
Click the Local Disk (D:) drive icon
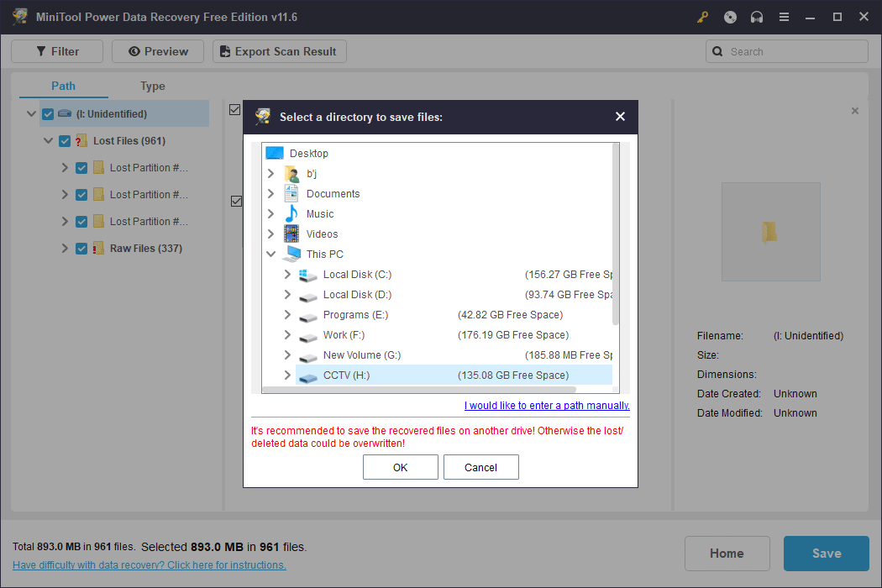coord(307,296)
